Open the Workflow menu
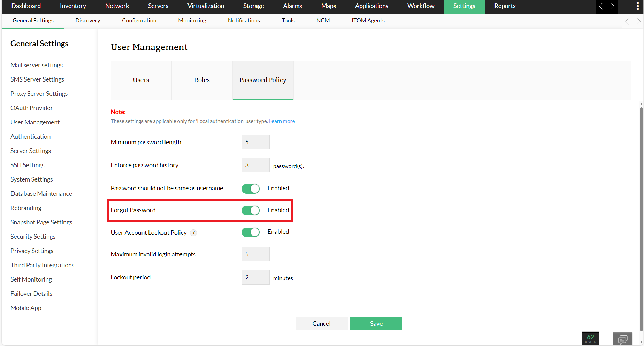This screenshot has height=346, width=644. point(421,6)
